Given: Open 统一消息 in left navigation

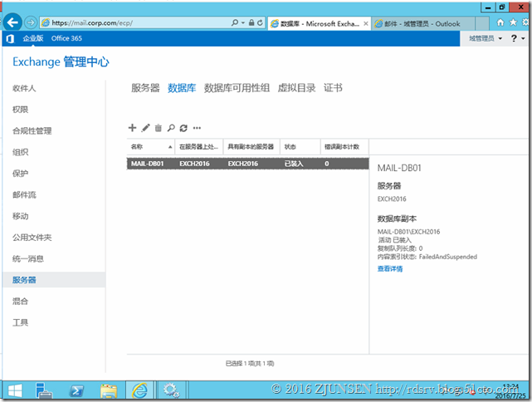Looking at the screenshot, I should [x=28, y=258].
